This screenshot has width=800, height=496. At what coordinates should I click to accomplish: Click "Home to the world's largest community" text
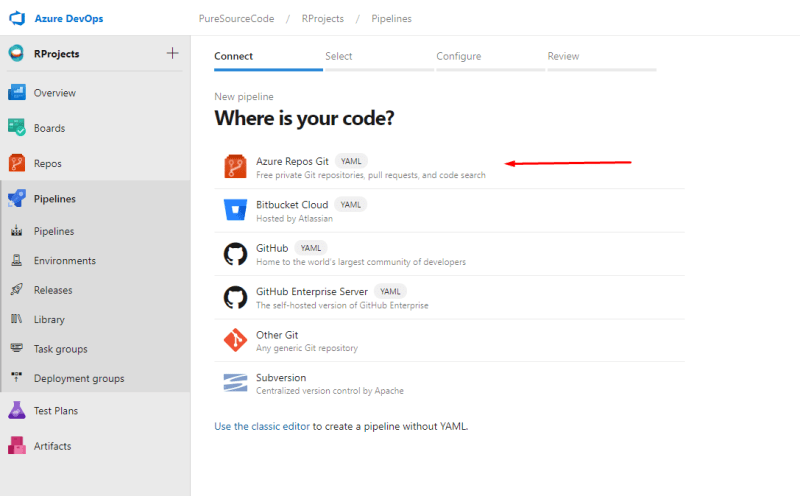click(361, 262)
